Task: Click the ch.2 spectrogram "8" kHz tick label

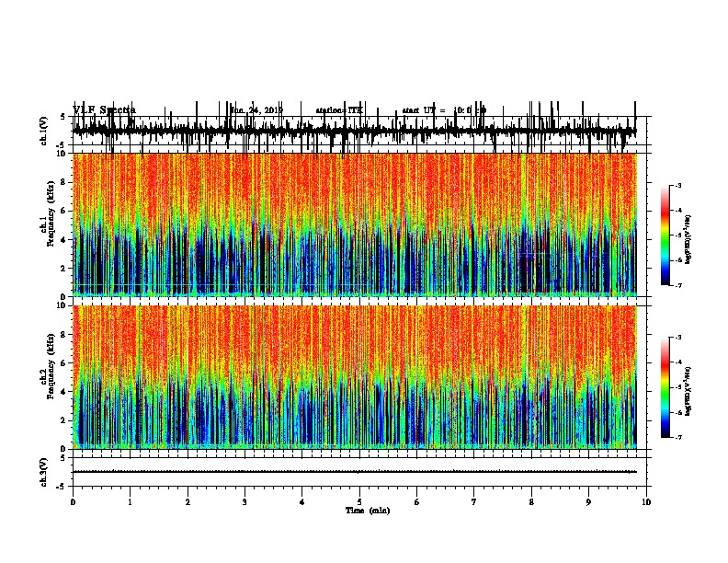Action: (x=63, y=335)
